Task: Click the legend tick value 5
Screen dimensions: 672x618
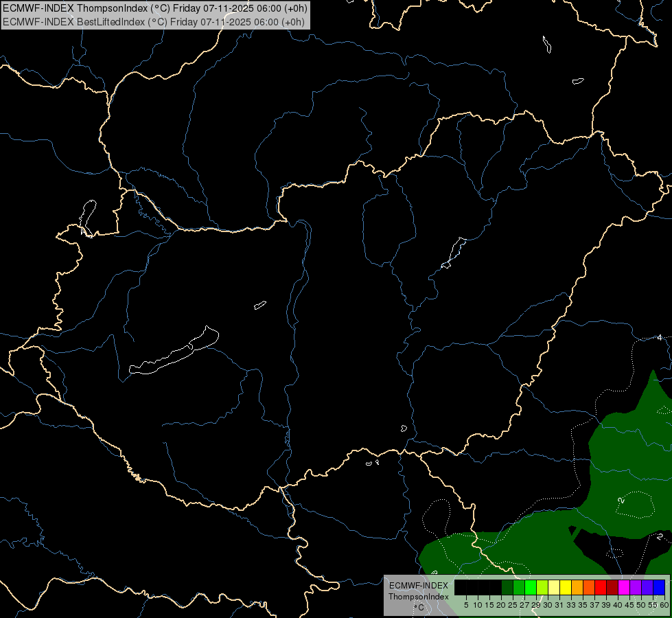Action: (466, 605)
